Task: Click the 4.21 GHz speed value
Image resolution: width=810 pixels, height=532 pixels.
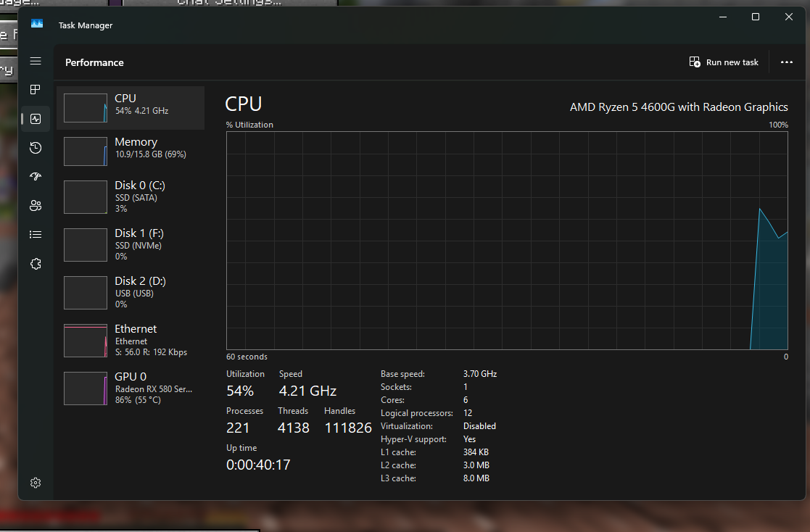Action: pos(308,391)
